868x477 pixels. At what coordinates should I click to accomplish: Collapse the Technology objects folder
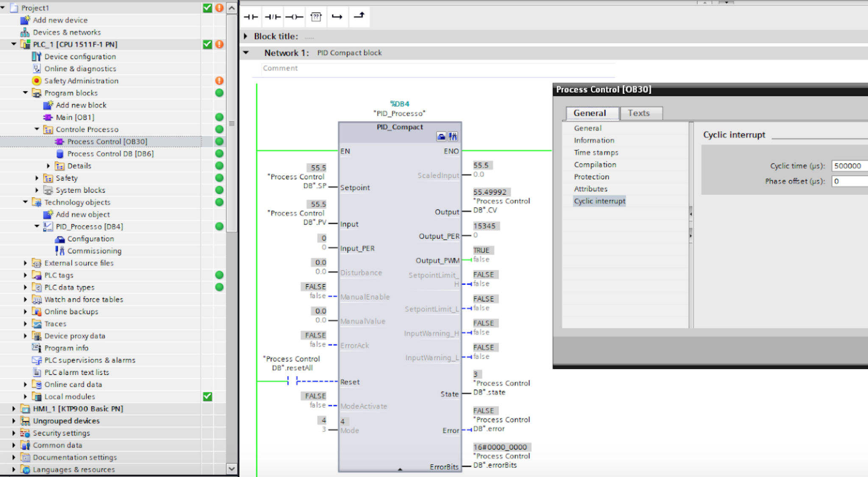pyautogui.click(x=25, y=202)
